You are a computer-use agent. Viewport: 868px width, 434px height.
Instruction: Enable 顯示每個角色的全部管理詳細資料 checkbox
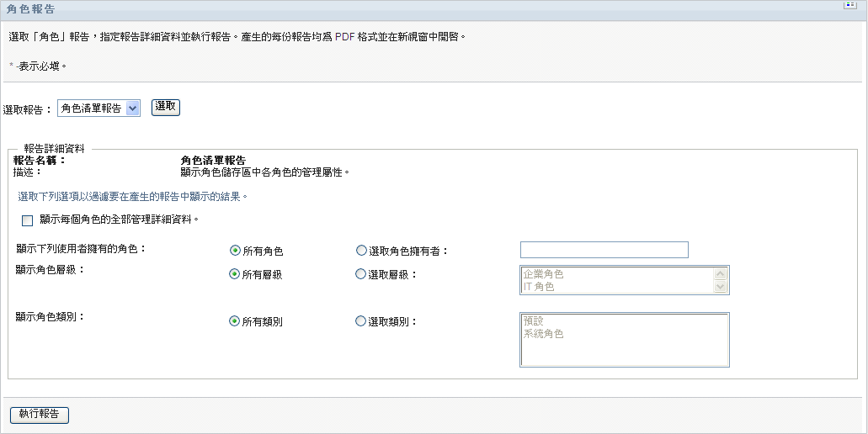(28, 220)
